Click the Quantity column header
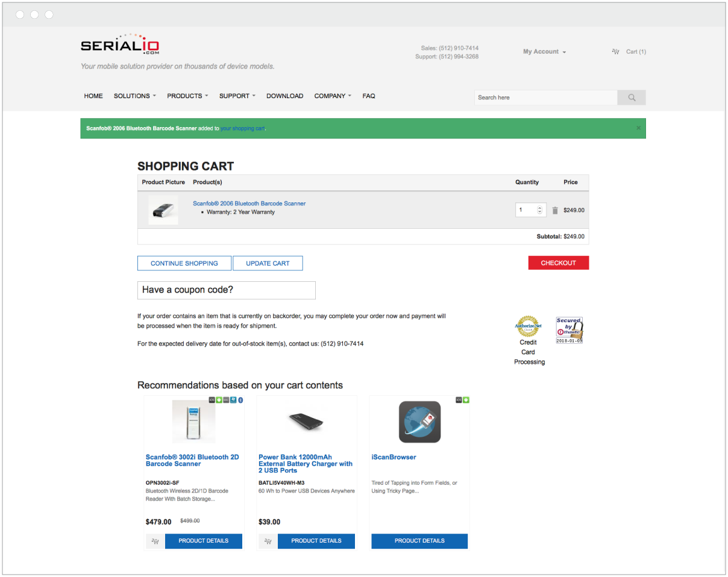 (x=527, y=182)
